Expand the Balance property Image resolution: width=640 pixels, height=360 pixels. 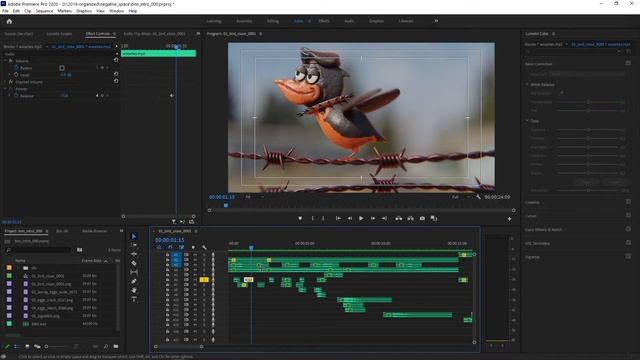10,96
